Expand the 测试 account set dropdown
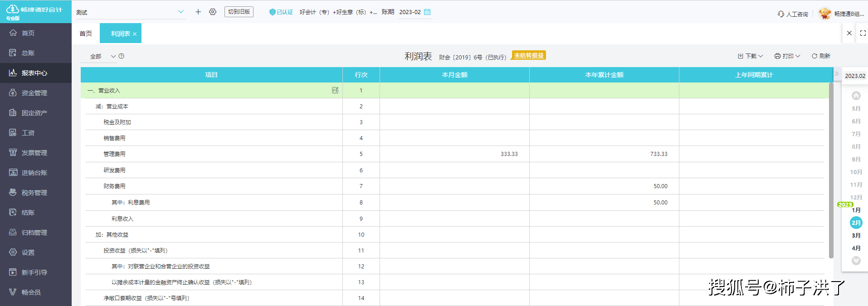868x306 pixels. click(181, 12)
